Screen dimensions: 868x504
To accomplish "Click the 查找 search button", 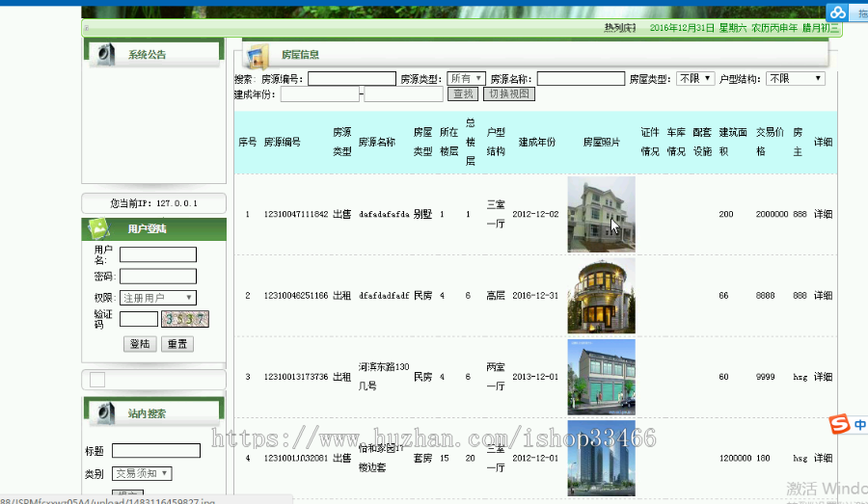I will pyautogui.click(x=463, y=94).
